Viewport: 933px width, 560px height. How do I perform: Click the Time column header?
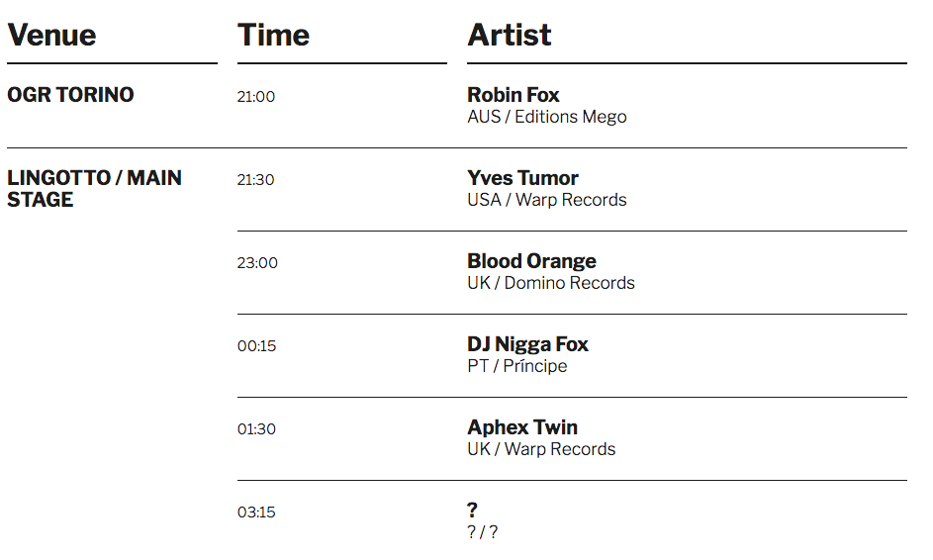point(273,35)
